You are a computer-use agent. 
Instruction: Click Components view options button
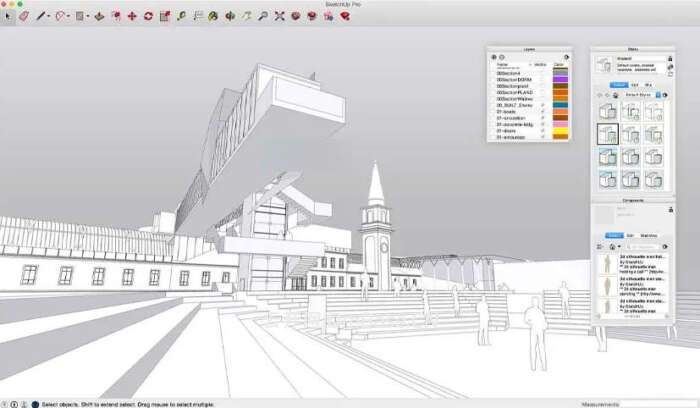tap(599, 247)
